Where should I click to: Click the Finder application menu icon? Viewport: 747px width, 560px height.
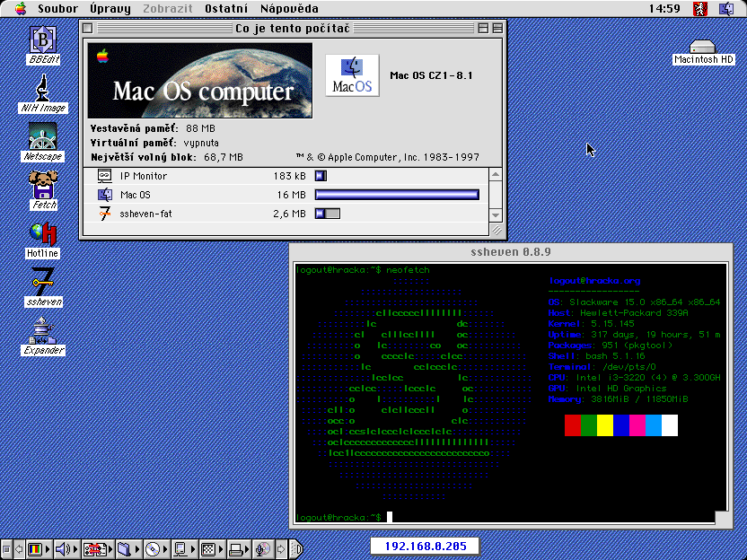point(725,9)
